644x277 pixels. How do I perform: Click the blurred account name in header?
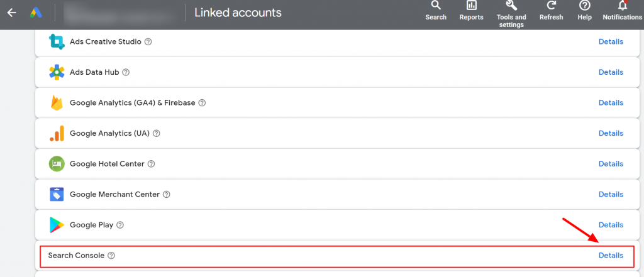pyautogui.click(x=119, y=13)
